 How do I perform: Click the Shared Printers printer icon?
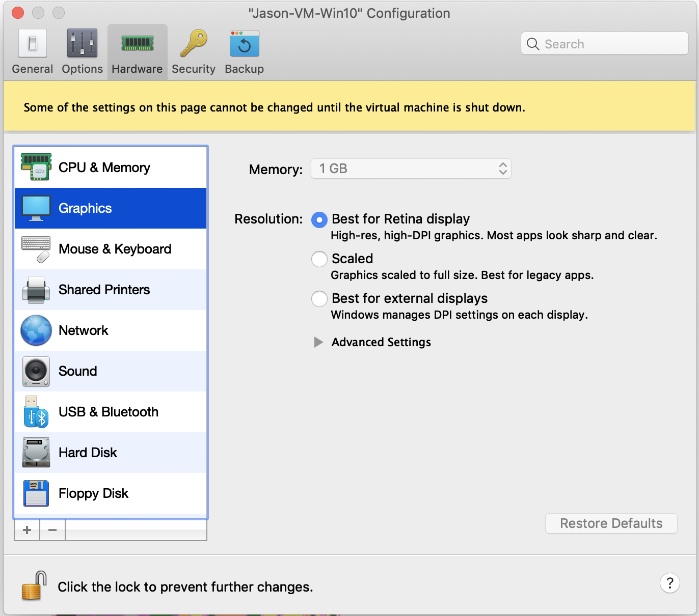(36, 290)
